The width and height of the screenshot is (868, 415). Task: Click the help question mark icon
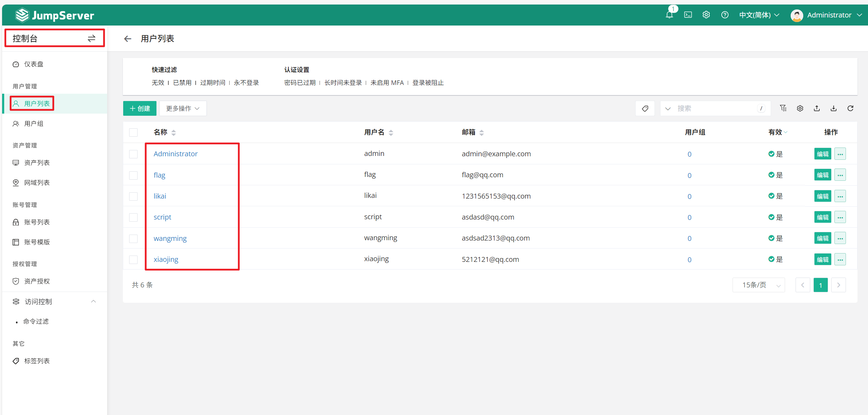pyautogui.click(x=725, y=15)
